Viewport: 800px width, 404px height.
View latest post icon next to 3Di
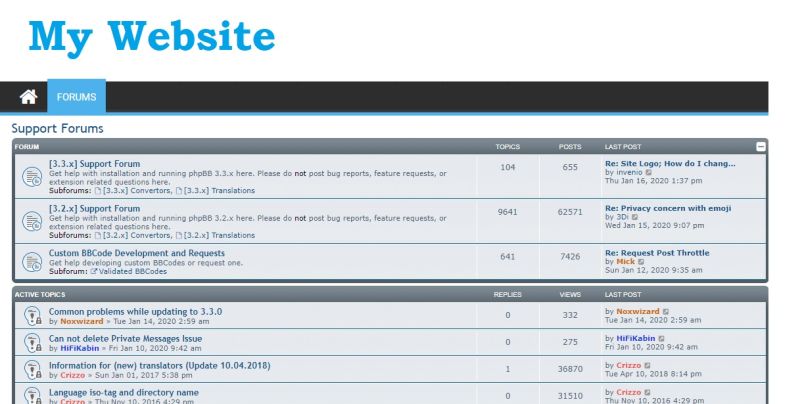pos(635,217)
